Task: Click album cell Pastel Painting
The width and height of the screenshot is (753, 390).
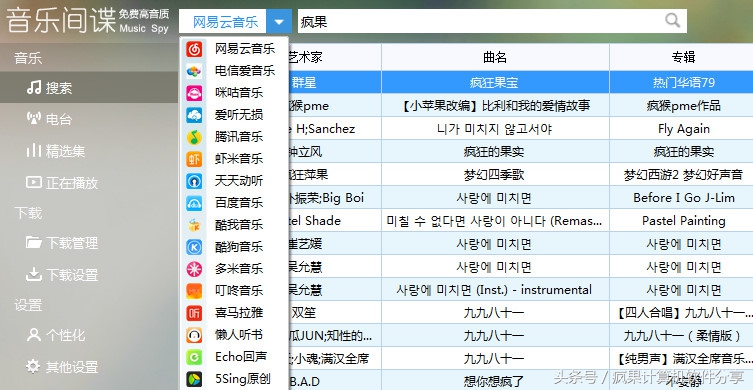Action: tap(684, 221)
